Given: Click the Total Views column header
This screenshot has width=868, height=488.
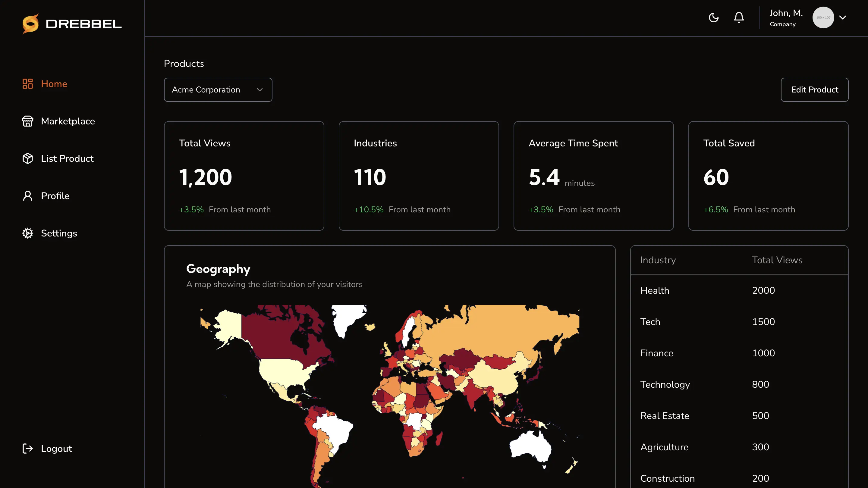Looking at the screenshot, I should point(777,260).
